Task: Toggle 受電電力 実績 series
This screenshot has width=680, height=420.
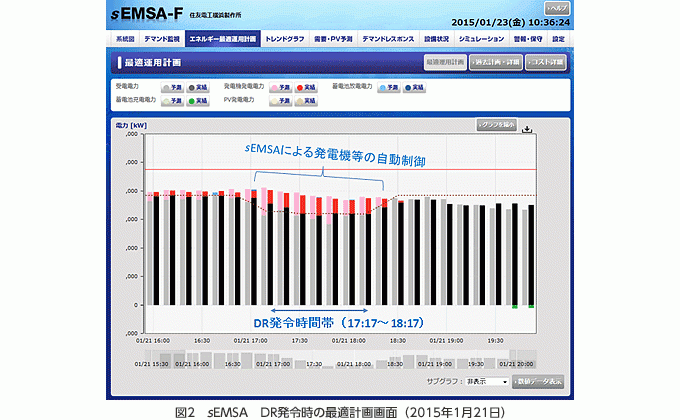Action: click(198, 88)
